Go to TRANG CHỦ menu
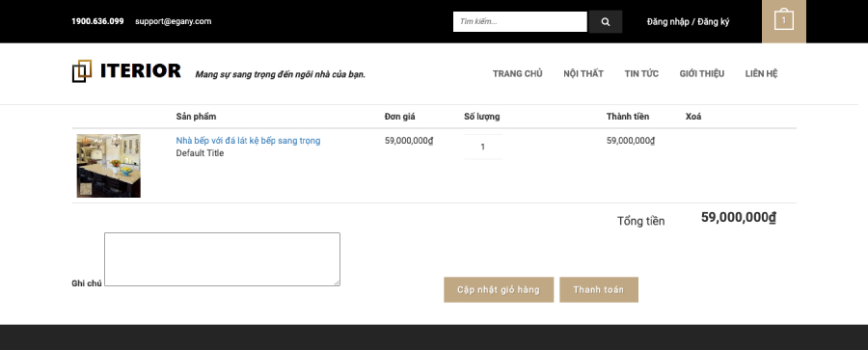The width and height of the screenshot is (868, 350). click(518, 73)
